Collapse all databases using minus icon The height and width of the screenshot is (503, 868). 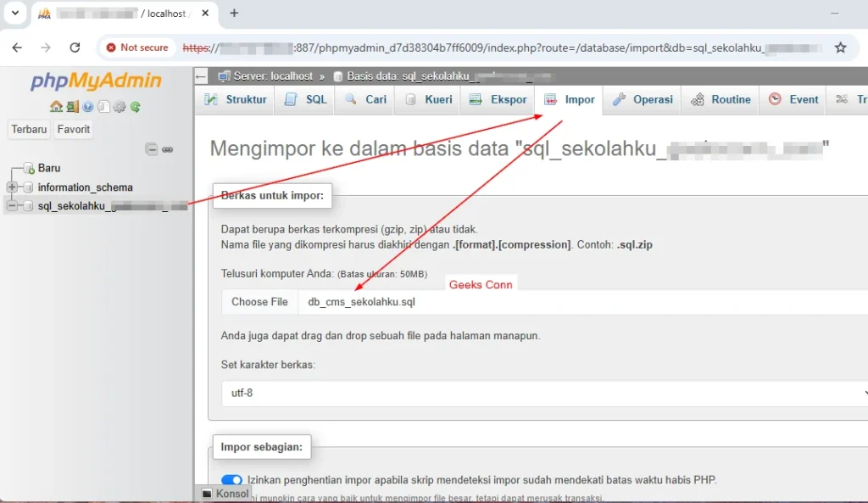click(x=153, y=149)
